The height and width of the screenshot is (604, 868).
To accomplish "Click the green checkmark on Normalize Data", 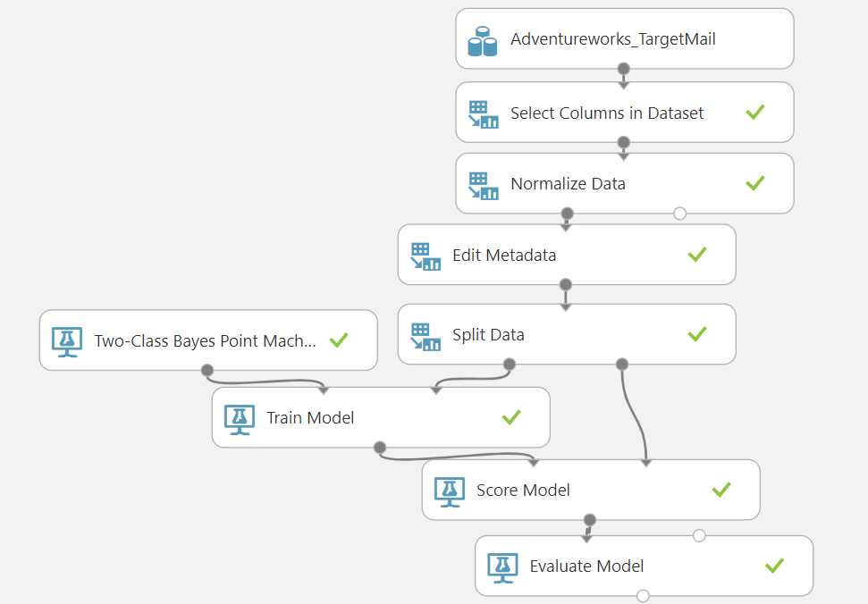I will click(x=755, y=183).
